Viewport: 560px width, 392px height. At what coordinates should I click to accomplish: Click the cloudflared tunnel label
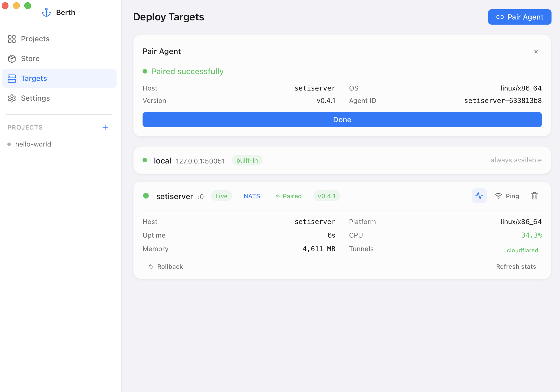(x=522, y=250)
